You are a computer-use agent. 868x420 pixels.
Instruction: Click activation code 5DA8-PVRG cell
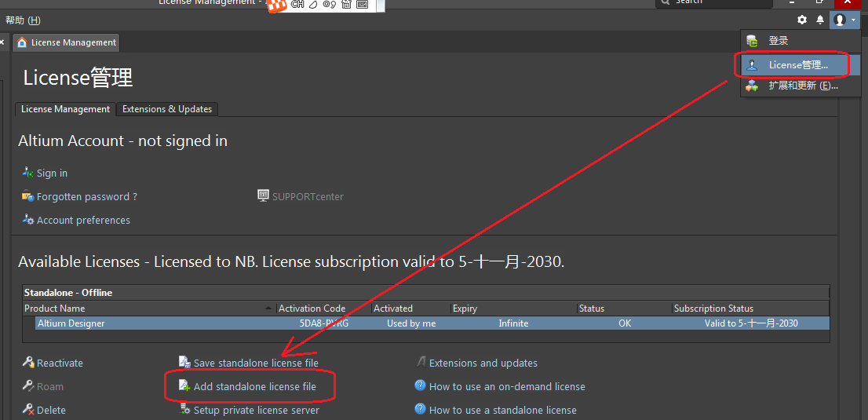(x=323, y=323)
